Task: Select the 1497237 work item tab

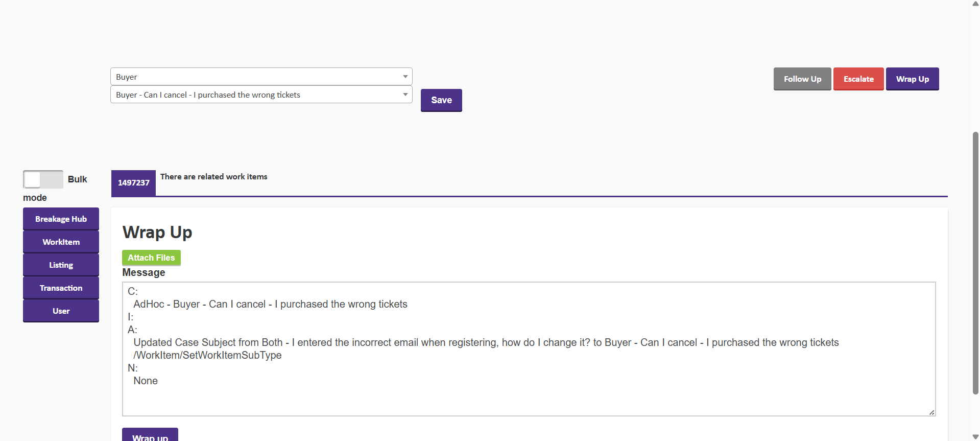Action: pyautogui.click(x=133, y=183)
